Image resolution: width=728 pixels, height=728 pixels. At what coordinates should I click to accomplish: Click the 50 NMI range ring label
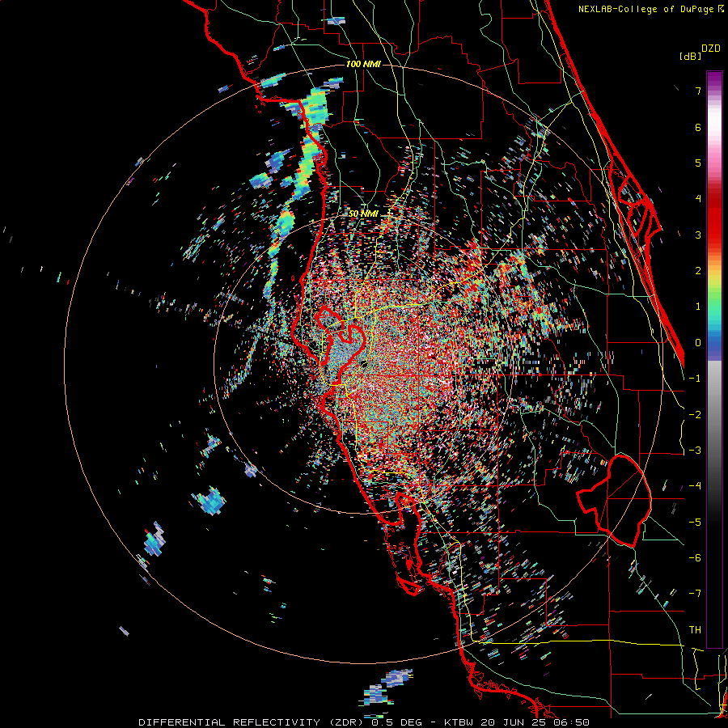pos(363,214)
